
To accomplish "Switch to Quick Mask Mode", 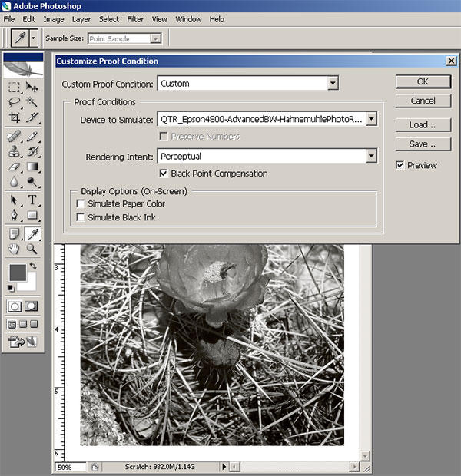I will click(32, 306).
